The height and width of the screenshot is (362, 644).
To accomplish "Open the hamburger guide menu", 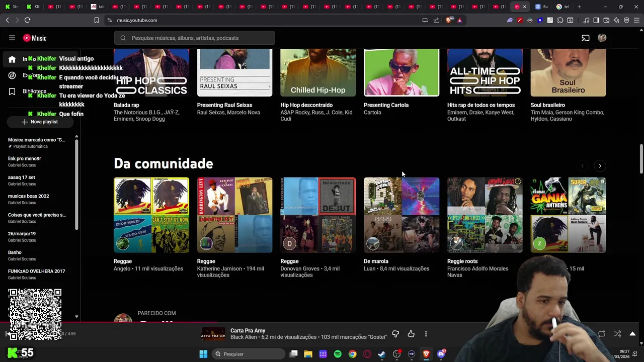I will click(x=12, y=38).
